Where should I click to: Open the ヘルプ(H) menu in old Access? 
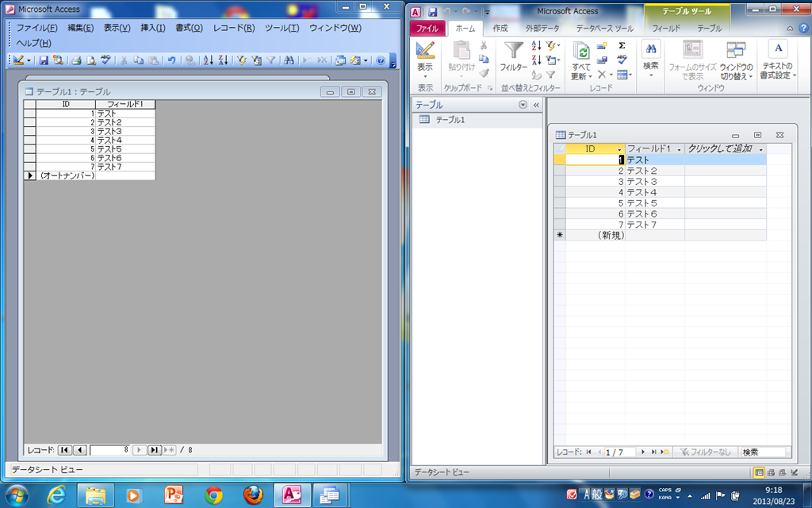pos(33,43)
